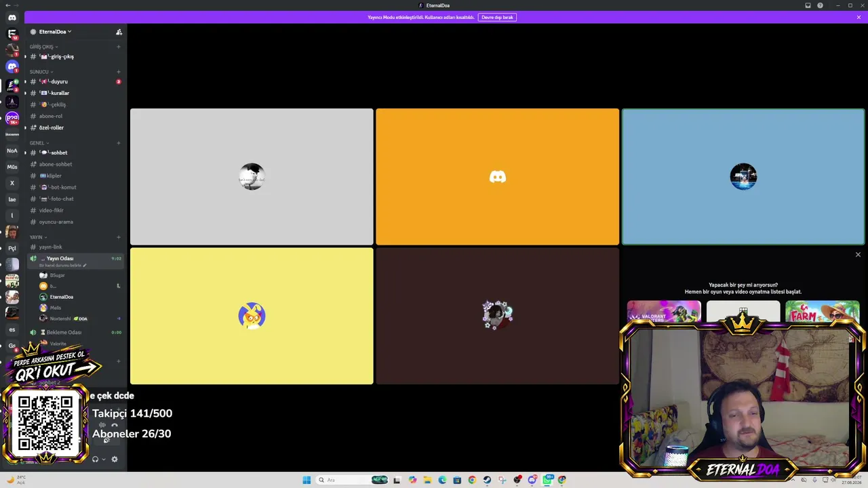Image resolution: width=868 pixels, height=488 pixels.
Task: Open the purple R29 server icon
Action: 12,118
